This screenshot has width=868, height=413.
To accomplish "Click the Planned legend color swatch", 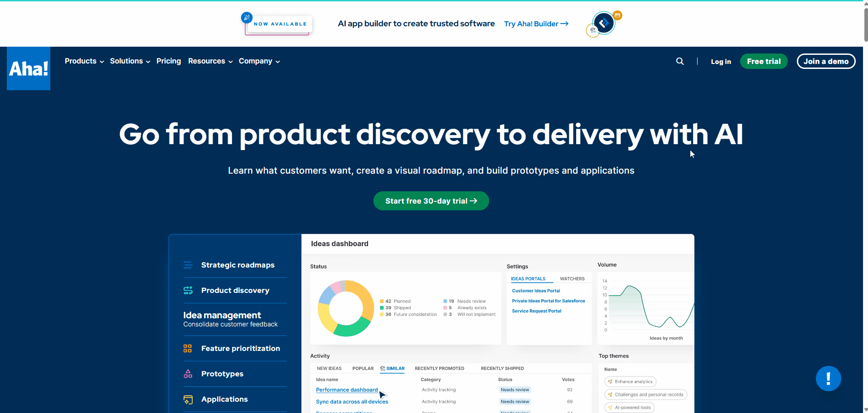I will point(382,301).
